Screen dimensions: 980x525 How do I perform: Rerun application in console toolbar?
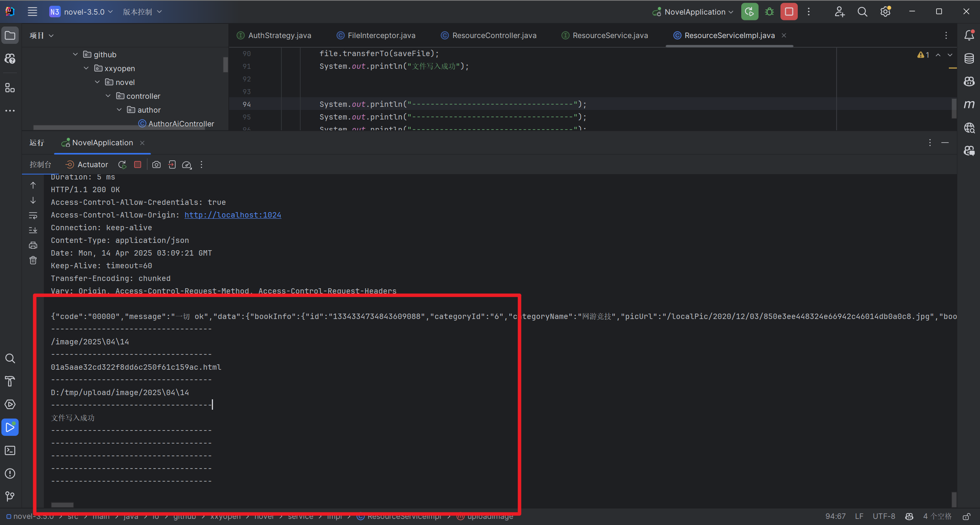(x=122, y=164)
